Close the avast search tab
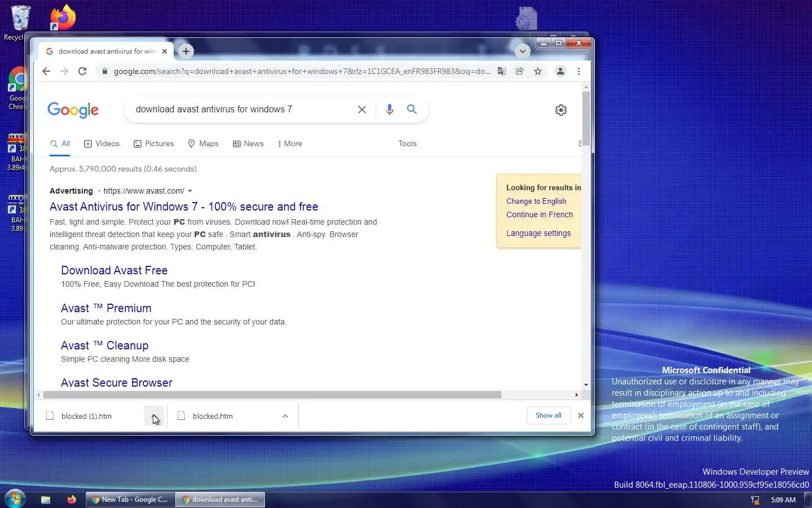812x508 pixels. [x=165, y=51]
